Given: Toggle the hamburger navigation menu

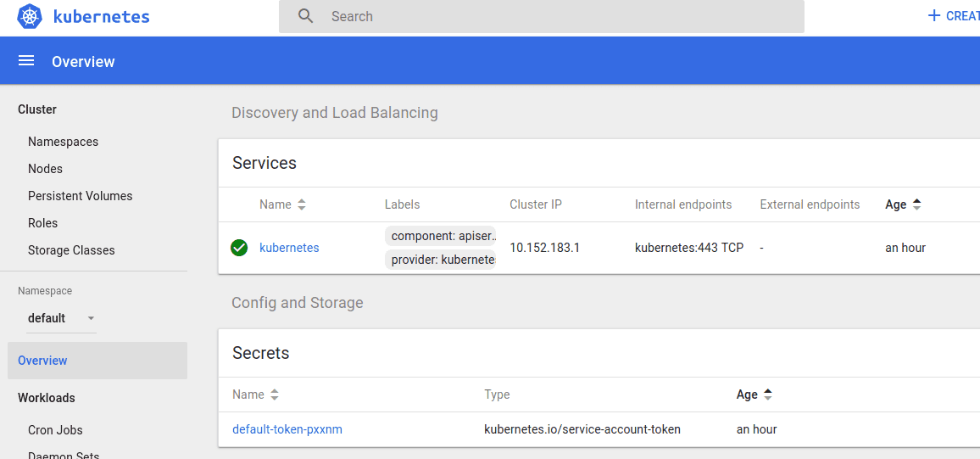Looking at the screenshot, I should pos(26,61).
